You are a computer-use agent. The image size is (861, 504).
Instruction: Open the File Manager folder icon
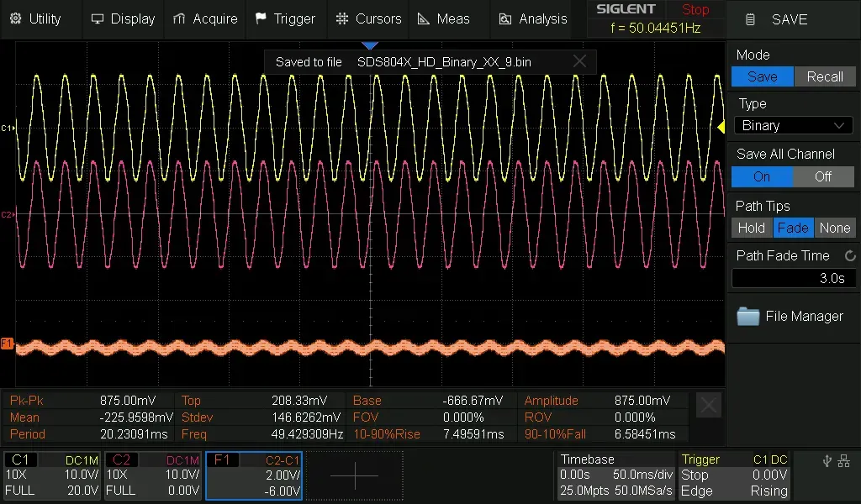coord(747,317)
